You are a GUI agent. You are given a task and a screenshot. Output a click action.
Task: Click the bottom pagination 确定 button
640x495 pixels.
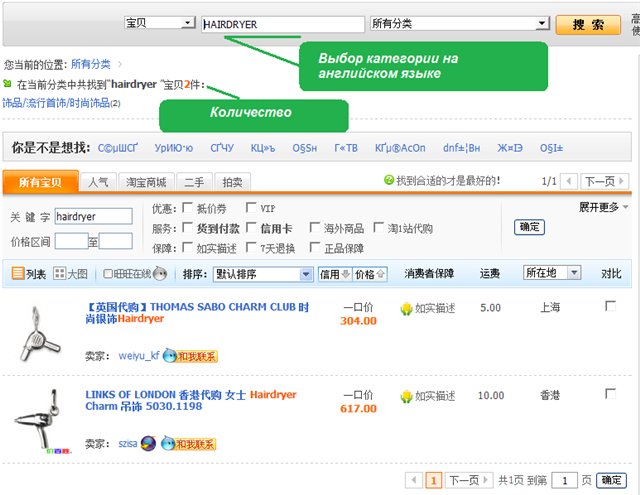611,480
